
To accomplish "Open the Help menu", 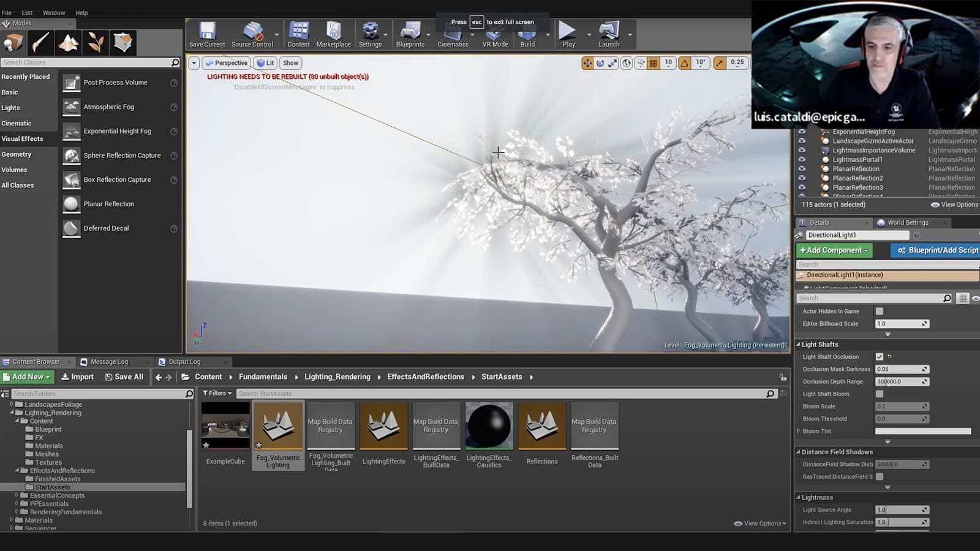I will 81,13.
